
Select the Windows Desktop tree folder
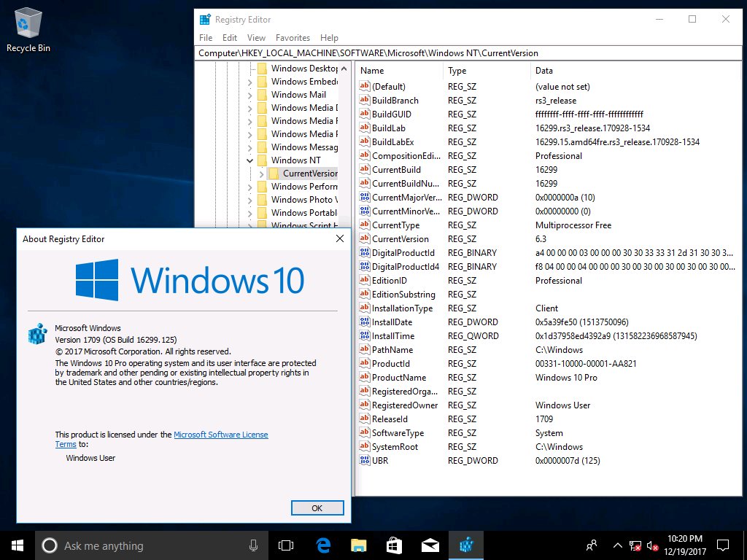pos(304,68)
